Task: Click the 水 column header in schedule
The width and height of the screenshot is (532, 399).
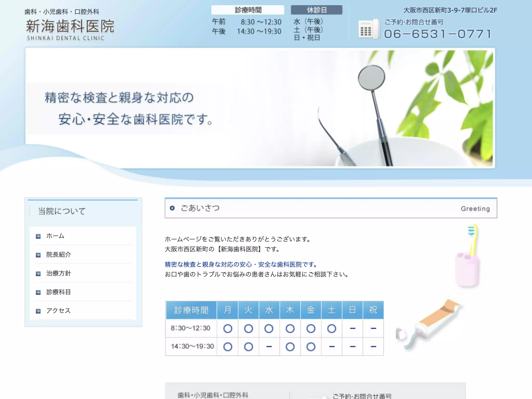Action: [x=269, y=310]
